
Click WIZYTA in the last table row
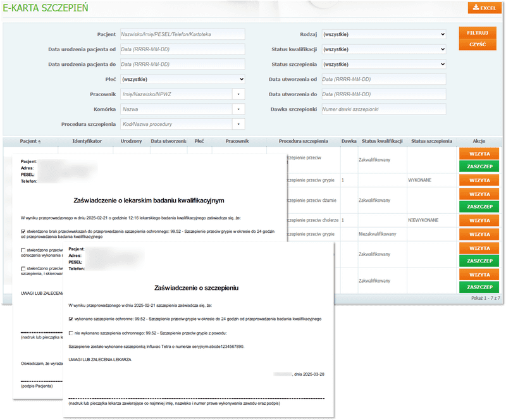pos(479,275)
